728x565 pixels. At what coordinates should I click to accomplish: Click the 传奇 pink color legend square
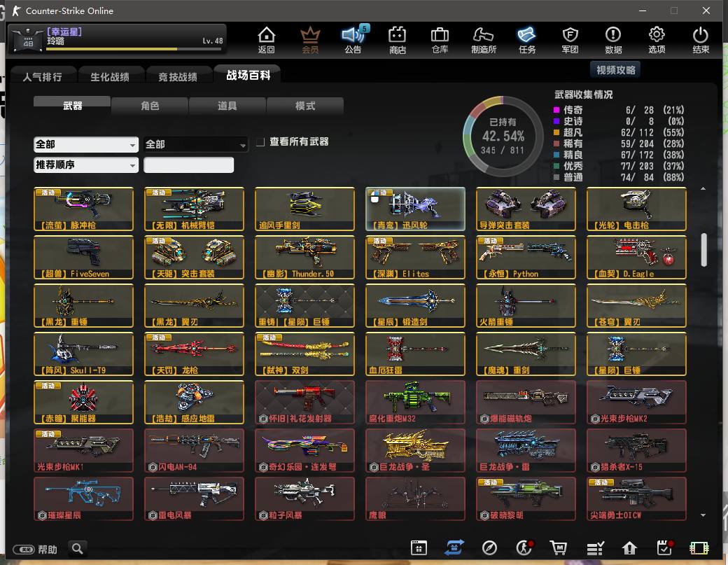click(x=556, y=110)
